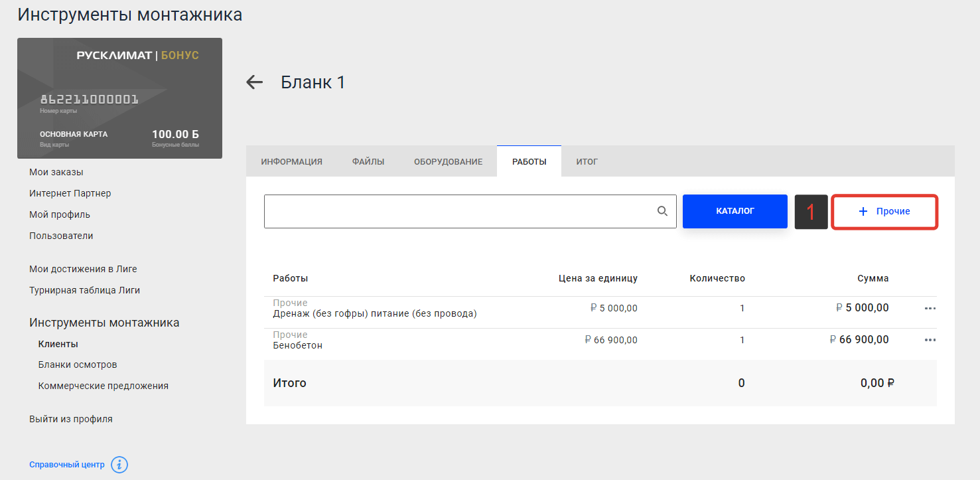
Task: Open Мои достижения в Лиге
Action: 83,269
